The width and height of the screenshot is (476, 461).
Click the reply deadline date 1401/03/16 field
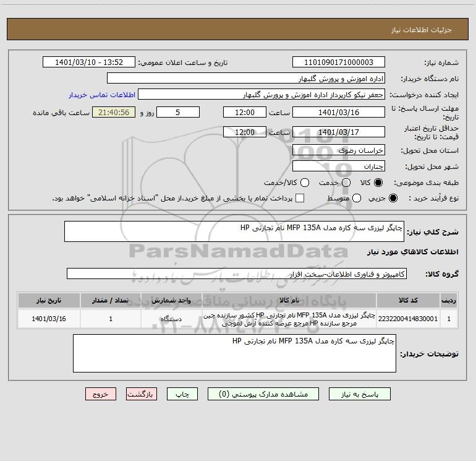pos(339,112)
